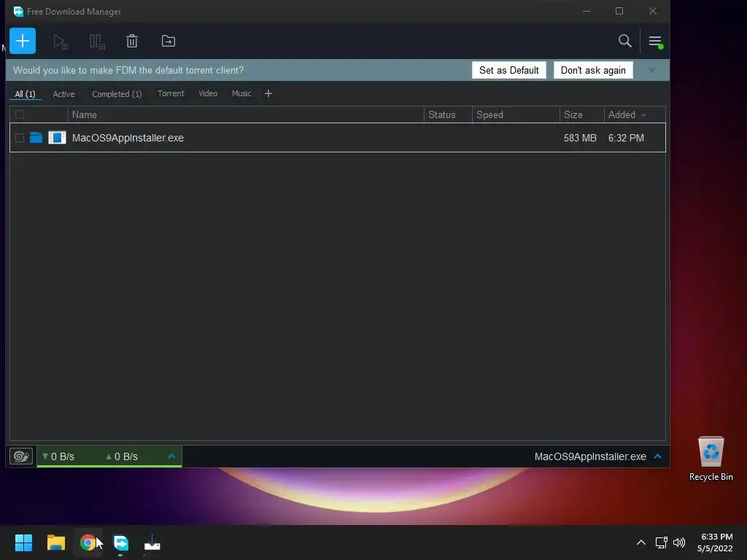Open the search magnifier icon
The width and height of the screenshot is (747, 560).
pyautogui.click(x=624, y=41)
